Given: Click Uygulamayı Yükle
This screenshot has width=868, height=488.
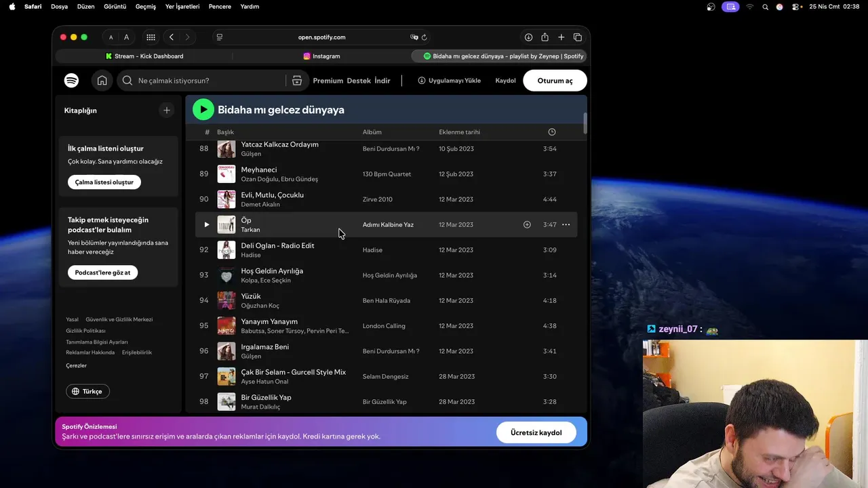Looking at the screenshot, I should click(x=449, y=81).
